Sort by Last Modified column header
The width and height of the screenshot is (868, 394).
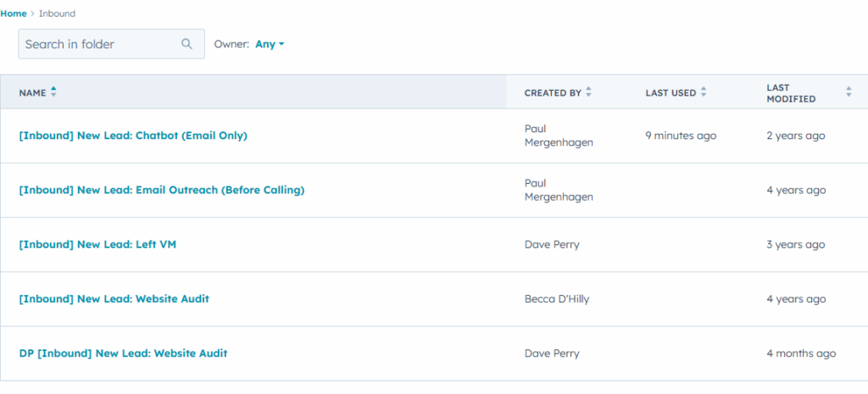pyautogui.click(x=791, y=92)
